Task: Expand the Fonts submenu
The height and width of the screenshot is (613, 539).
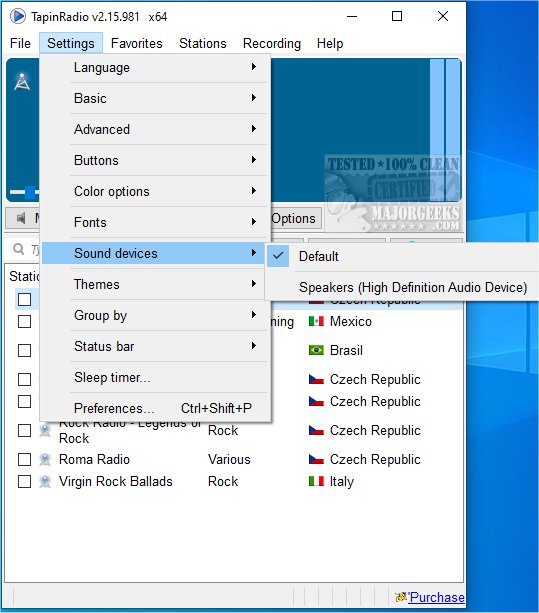Action: (155, 222)
